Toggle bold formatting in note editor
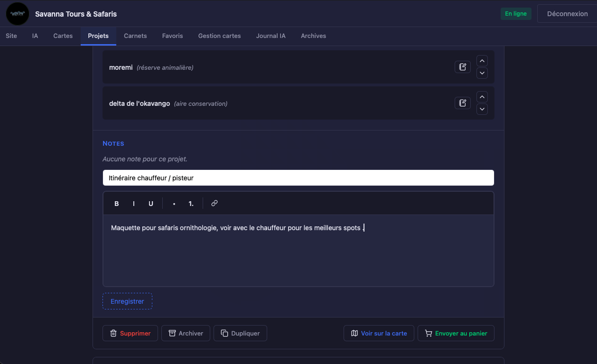Screen dimensions: 597x364 click(117, 204)
